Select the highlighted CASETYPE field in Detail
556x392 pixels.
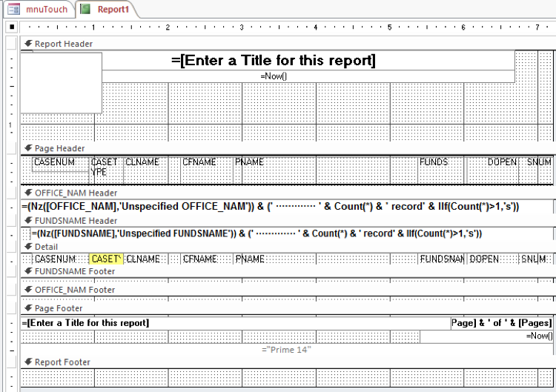coord(106,259)
